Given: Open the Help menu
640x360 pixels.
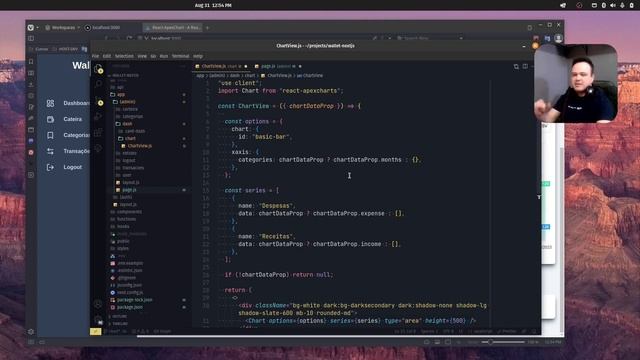Looking at the screenshot, I should [x=198, y=56].
